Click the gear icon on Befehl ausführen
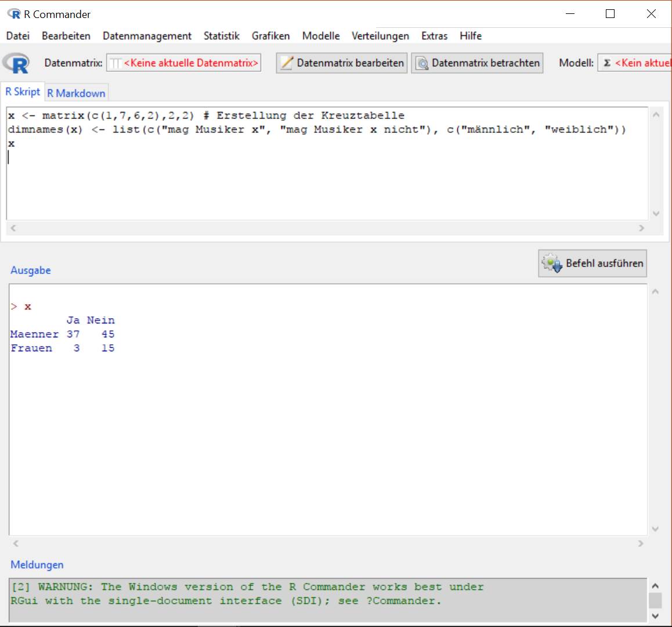 (x=552, y=264)
